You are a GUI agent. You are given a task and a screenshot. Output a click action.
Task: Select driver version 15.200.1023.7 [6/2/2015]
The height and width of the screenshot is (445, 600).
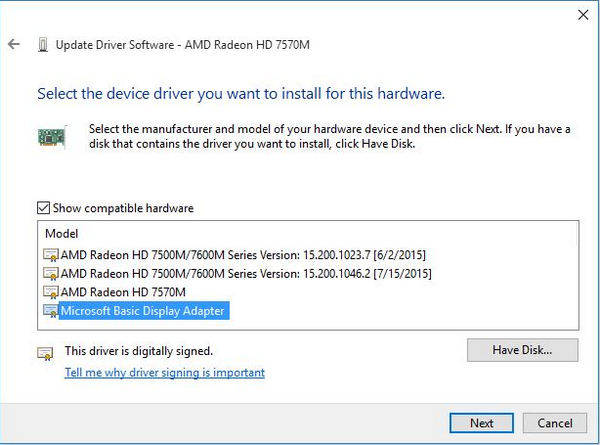click(x=243, y=255)
